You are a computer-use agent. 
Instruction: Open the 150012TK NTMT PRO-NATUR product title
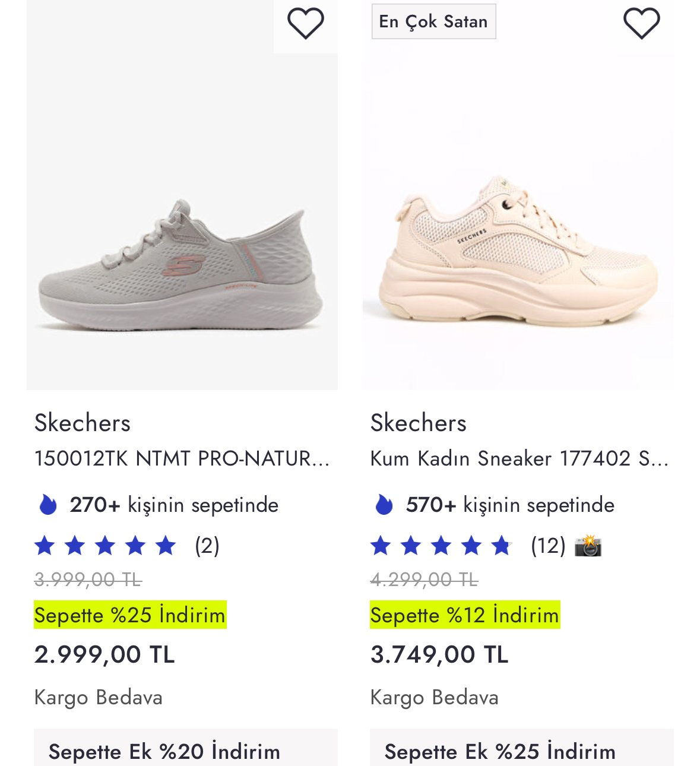(x=182, y=458)
